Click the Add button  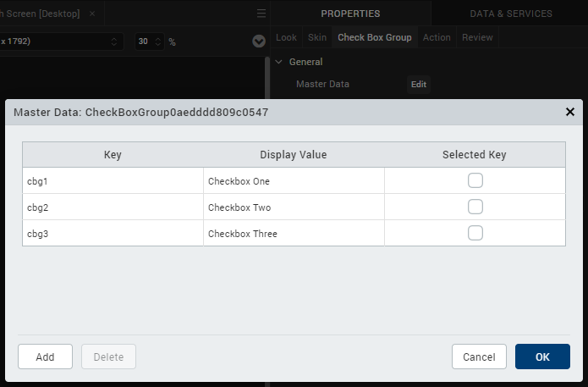[45, 357]
